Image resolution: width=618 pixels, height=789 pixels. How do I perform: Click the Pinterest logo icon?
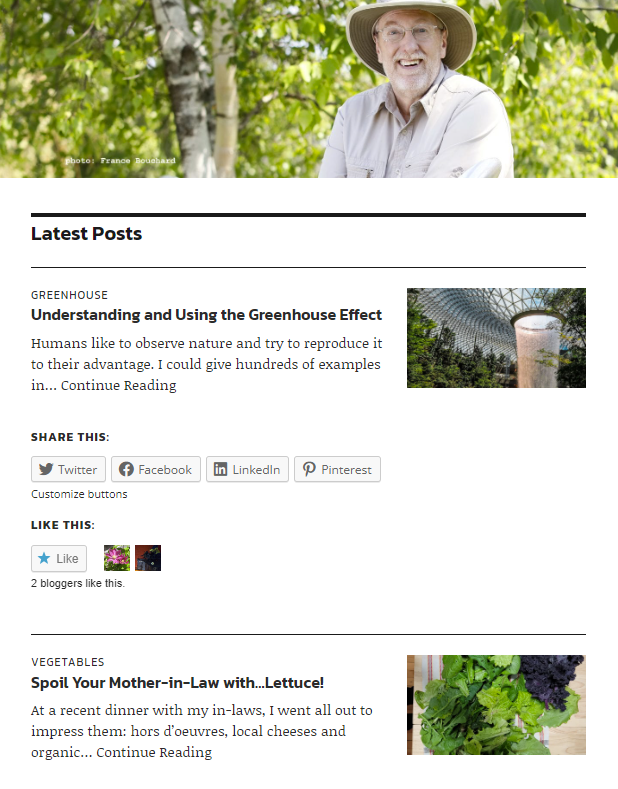click(x=308, y=469)
